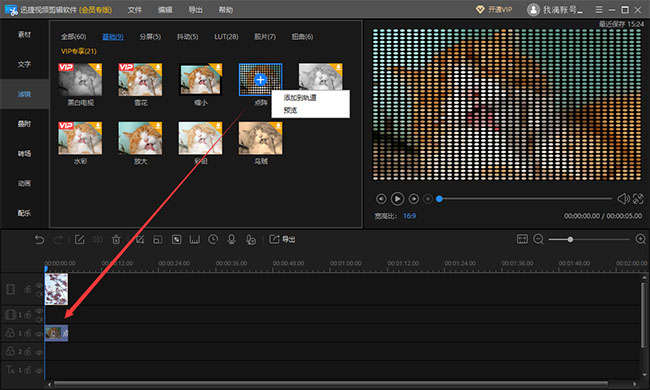Click the volume speaker icon in the player

(623, 199)
